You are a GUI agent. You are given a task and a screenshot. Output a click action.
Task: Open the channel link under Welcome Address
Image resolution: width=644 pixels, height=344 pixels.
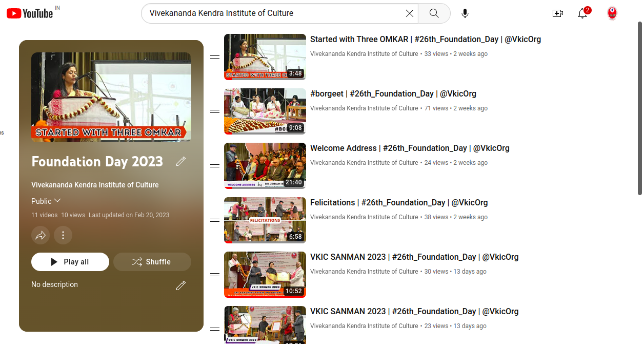pos(364,163)
